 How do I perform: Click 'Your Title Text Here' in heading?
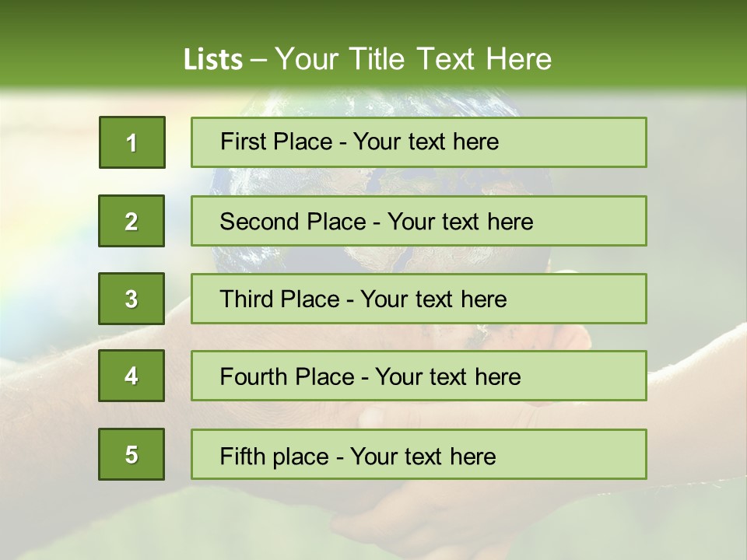(413, 60)
